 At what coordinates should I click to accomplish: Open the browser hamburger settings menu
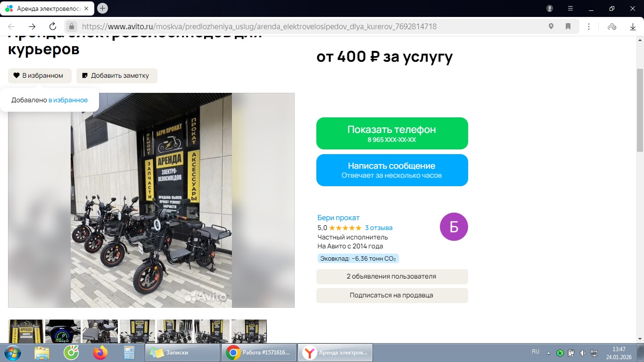click(x=570, y=8)
